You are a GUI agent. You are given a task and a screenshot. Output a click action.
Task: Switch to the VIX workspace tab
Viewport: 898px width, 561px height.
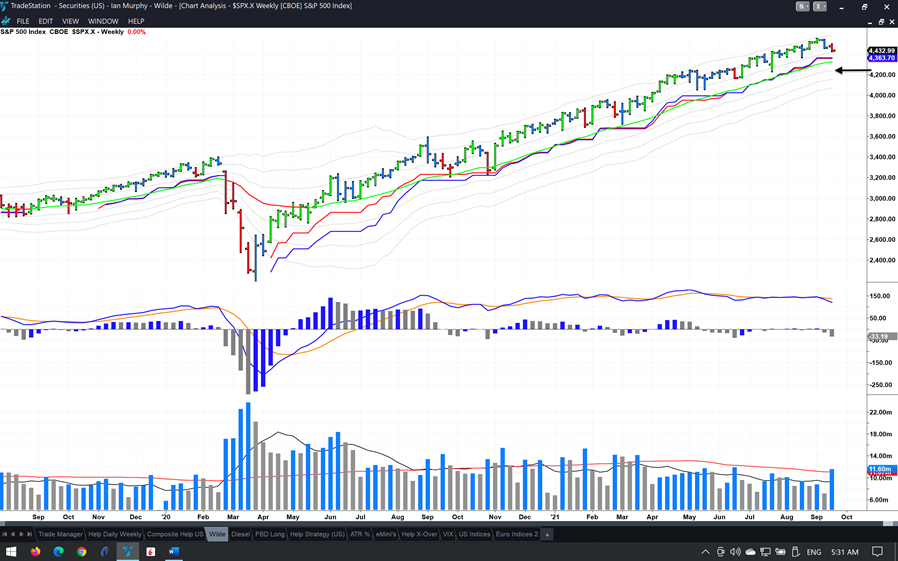coord(448,534)
